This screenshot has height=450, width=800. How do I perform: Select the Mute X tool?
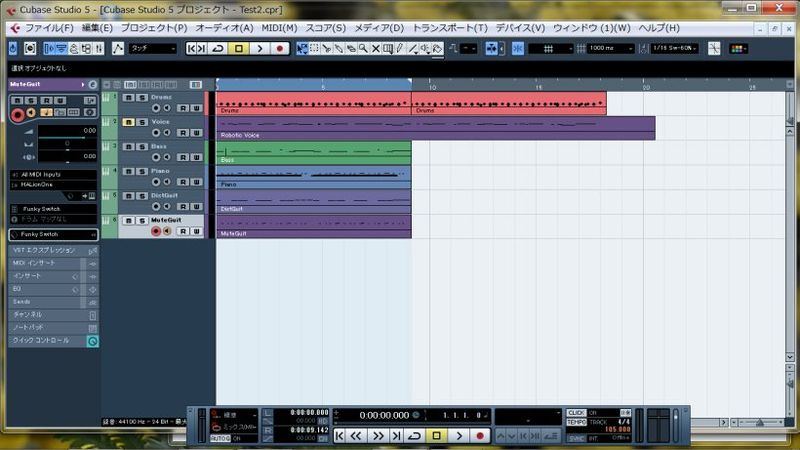[376, 48]
